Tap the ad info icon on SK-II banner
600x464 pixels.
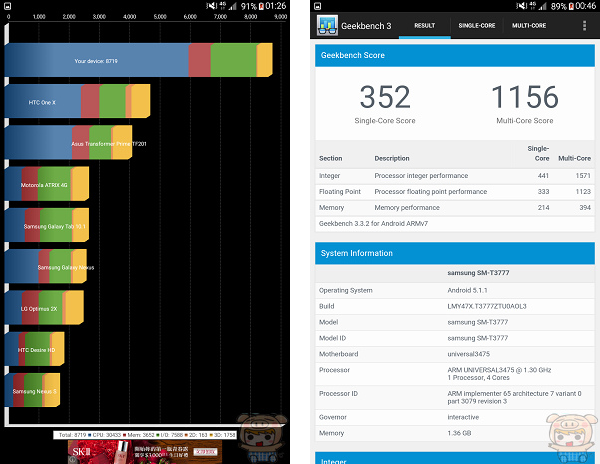[x=72, y=460]
